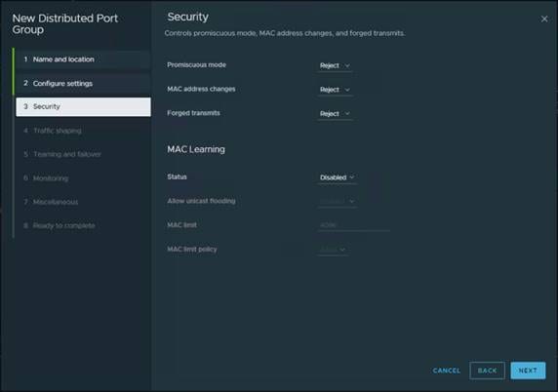The width and height of the screenshot is (558, 392).
Task: Click the chevron beside Disabled status
Action: [x=351, y=177]
